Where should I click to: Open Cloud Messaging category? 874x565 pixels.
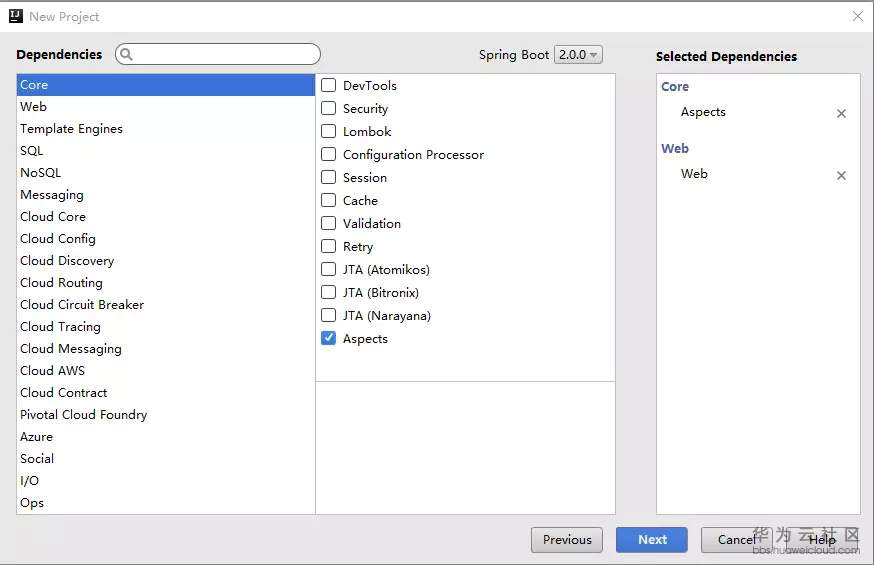(x=166, y=349)
